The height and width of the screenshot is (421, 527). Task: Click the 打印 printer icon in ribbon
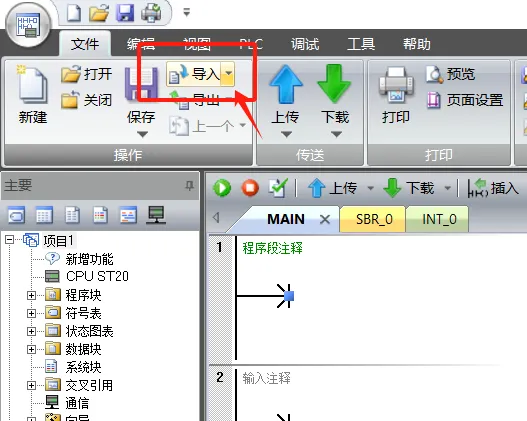[396, 86]
